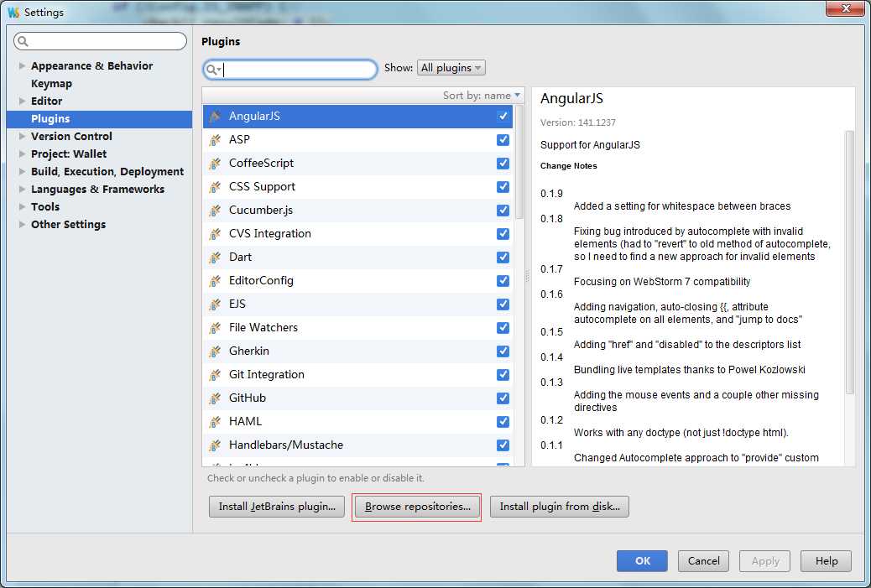Click the File Watchers plugin icon
Screen dimensions: 871x588
point(215,328)
